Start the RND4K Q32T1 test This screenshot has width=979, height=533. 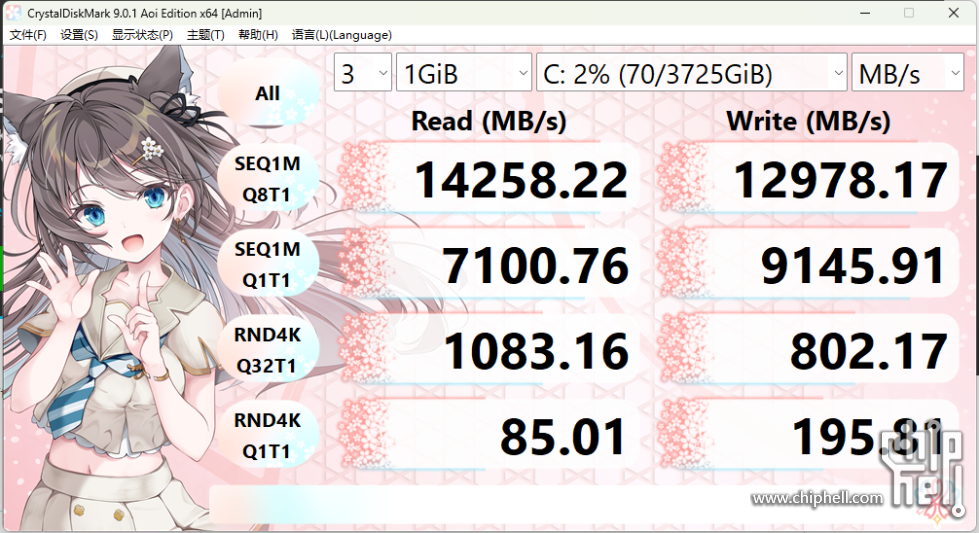(268, 350)
